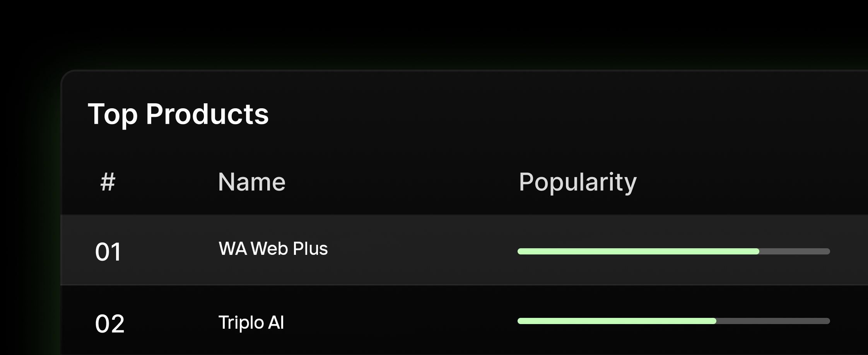This screenshot has width=868, height=355.
Task: Click the grey unfilled part of Triplo AI bar
Action: 773,321
